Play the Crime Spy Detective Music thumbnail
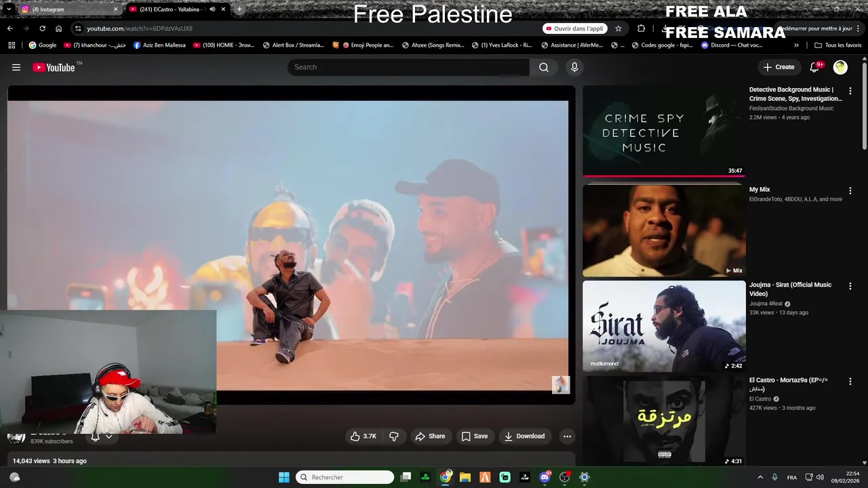This screenshot has width=868, height=488. [x=664, y=130]
